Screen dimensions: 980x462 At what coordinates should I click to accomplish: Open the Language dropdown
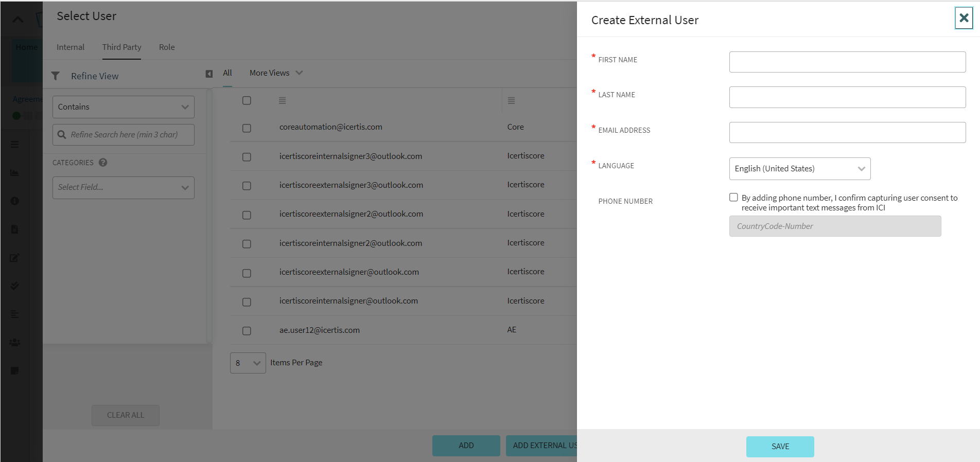[799, 169]
